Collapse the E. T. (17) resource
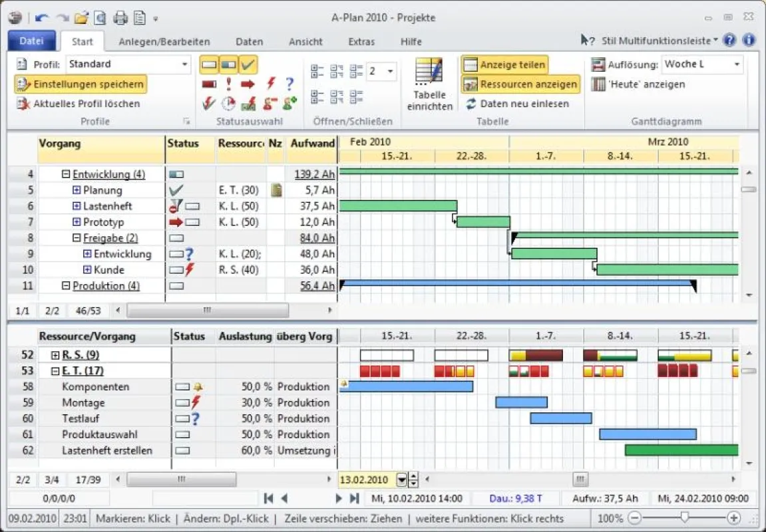766x532 pixels. pos(55,371)
